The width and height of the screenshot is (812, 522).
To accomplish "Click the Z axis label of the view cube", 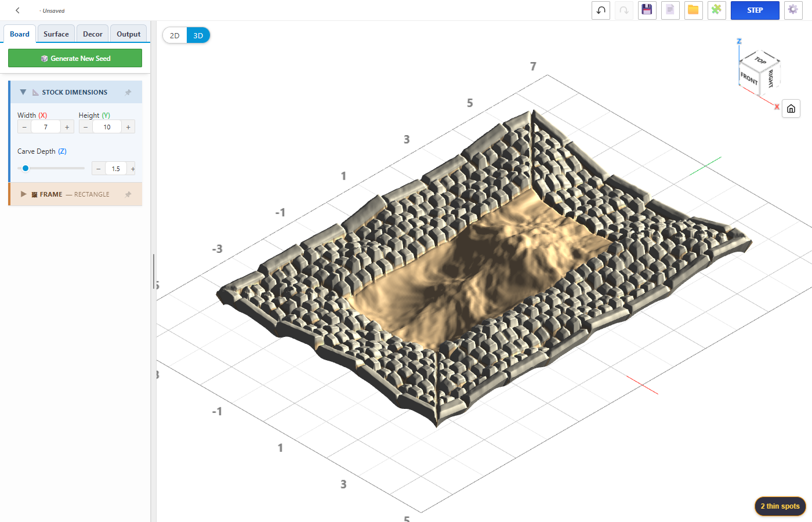I will tap(739, 41).
